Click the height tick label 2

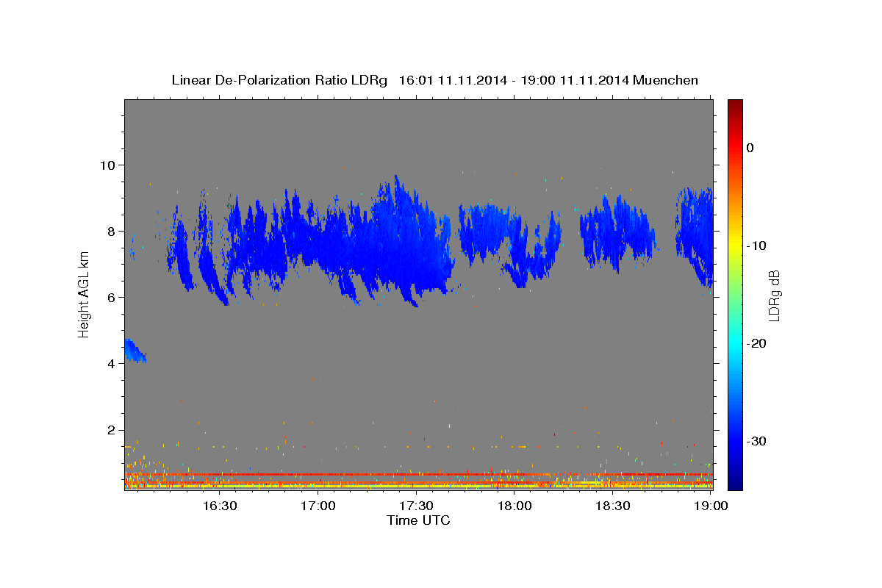pyautogui.click(x=113, y=430)
